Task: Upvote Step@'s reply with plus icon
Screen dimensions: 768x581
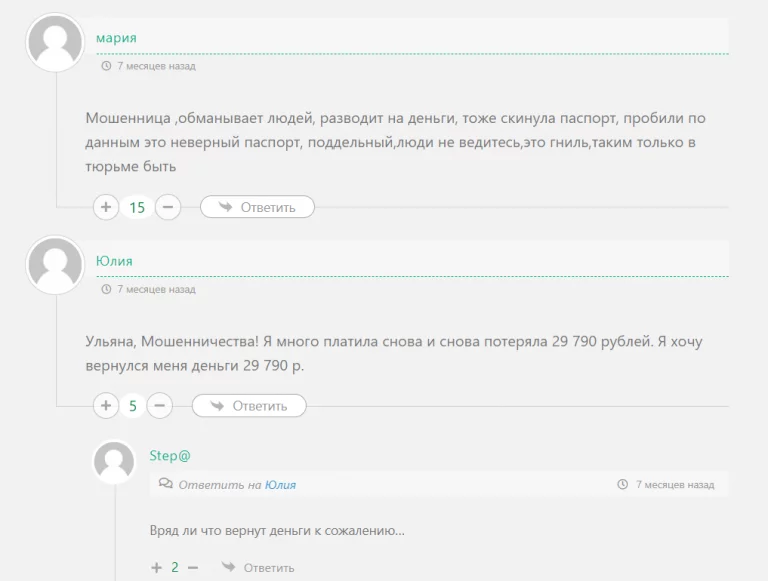Action: point(156,567)
